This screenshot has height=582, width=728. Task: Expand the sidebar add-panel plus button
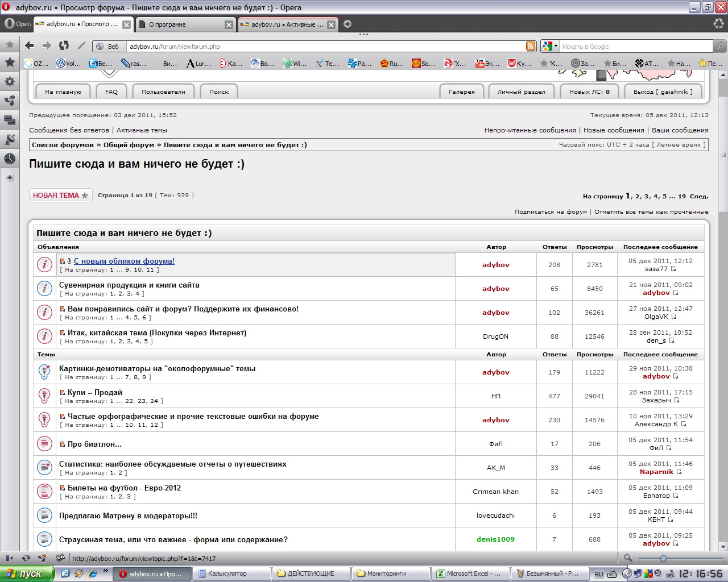click(x=10, y=178)
